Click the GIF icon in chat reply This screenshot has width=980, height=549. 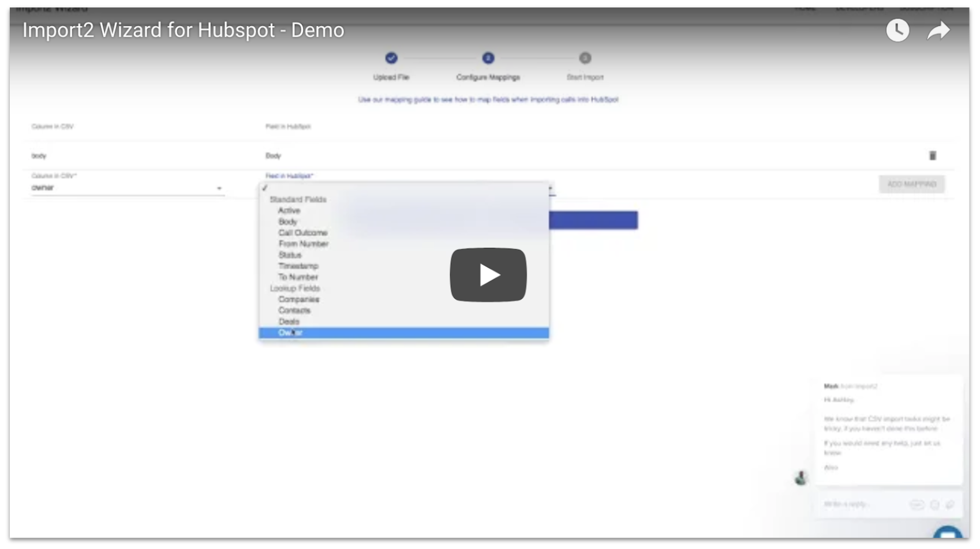pyautogui.click(x=917, y=505)
